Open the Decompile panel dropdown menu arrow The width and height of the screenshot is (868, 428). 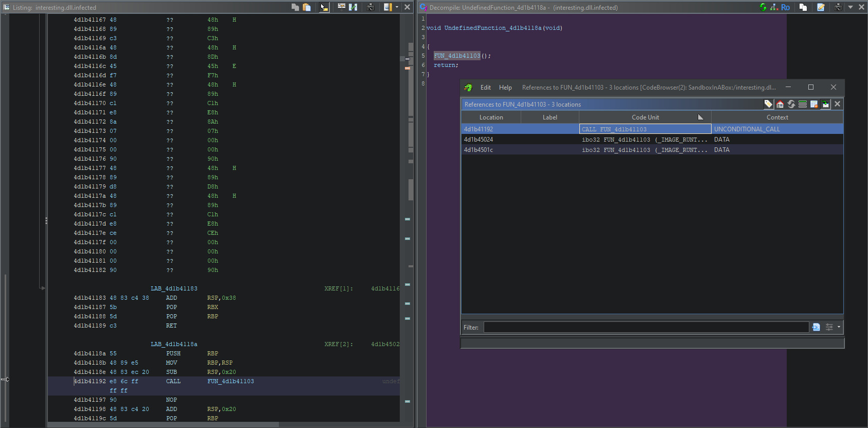click(x=851, y=7)
